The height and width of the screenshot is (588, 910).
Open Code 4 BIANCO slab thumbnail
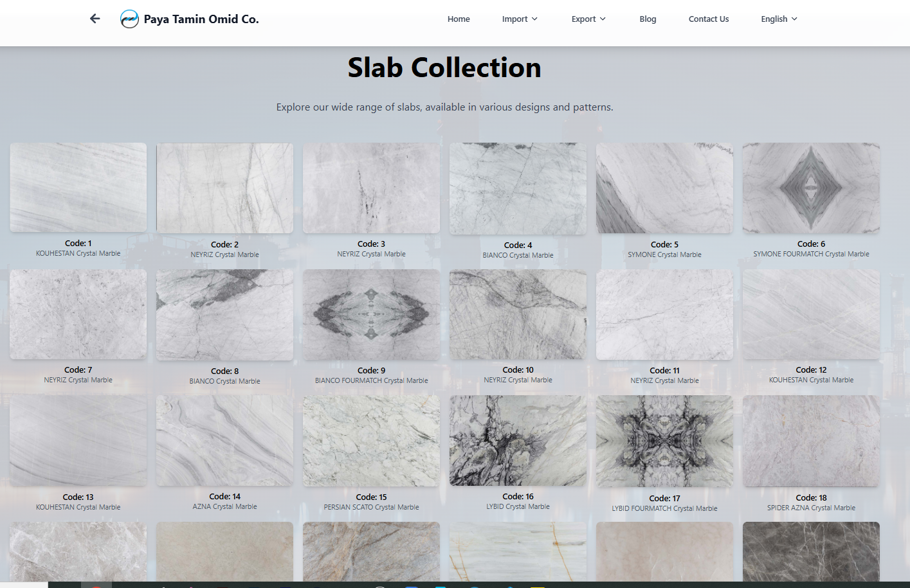(518, 188)
